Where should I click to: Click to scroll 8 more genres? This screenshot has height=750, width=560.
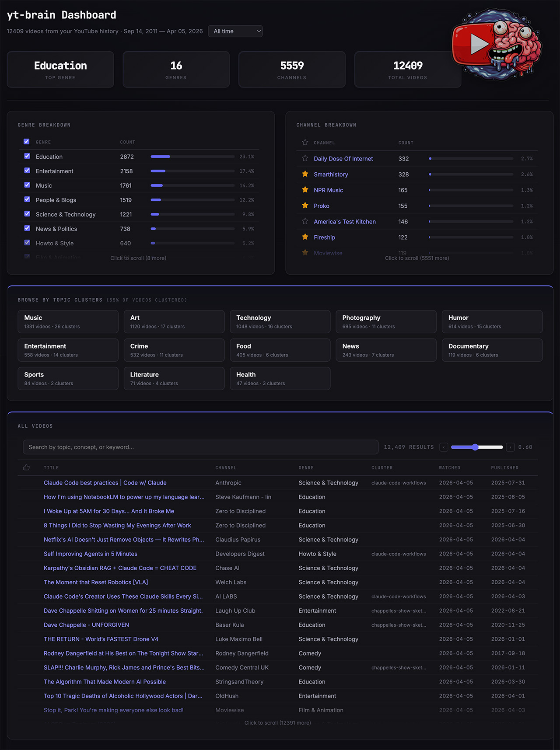coord(138,258)
